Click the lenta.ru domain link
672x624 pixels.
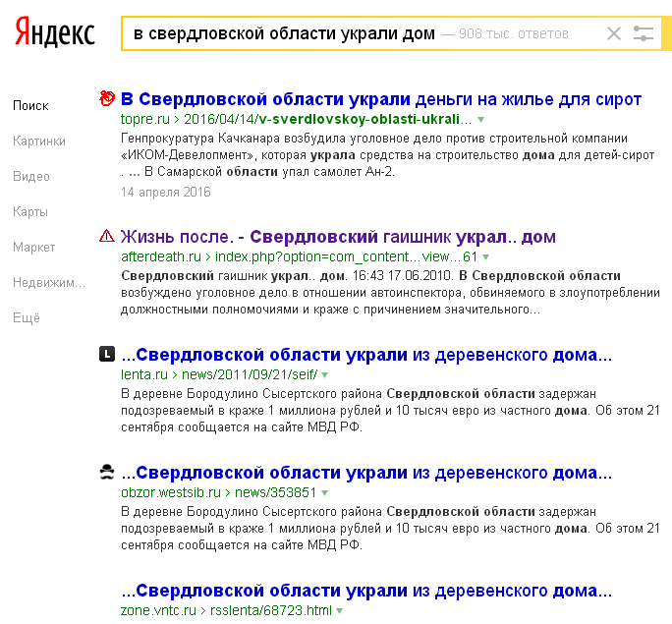[x=144, y=374]
